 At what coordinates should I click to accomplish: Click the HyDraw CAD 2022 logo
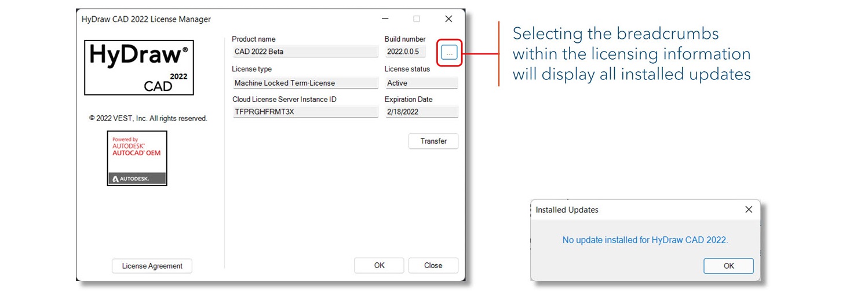click(x=139, y=68)
